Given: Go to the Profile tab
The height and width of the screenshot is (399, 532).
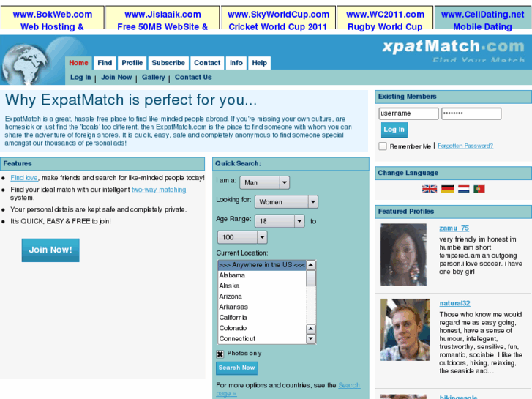Looking at the screenshot, I should 132,63.
